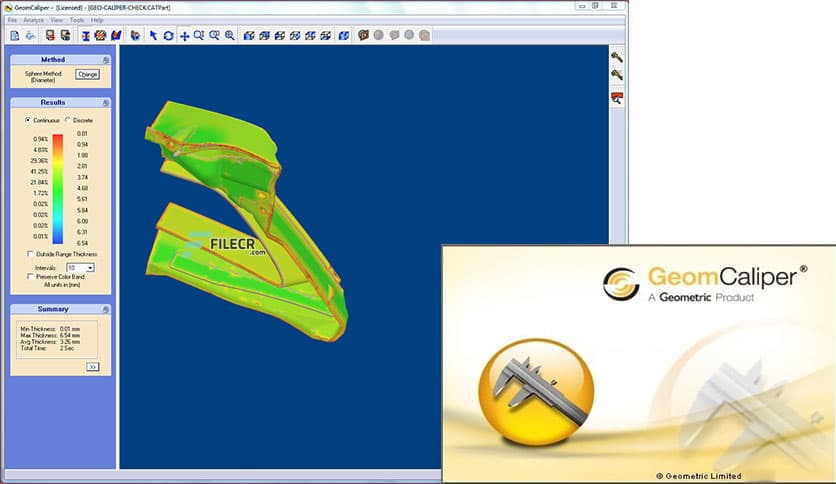
Task: Click the fifth standard view cube icon
Action: point(310,36)
